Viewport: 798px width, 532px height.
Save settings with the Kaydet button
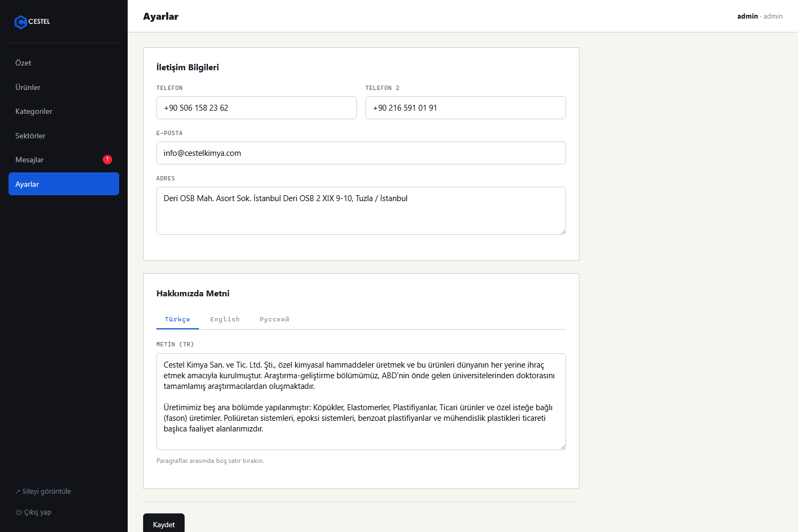pyautogui.click(x=164, y=524)
